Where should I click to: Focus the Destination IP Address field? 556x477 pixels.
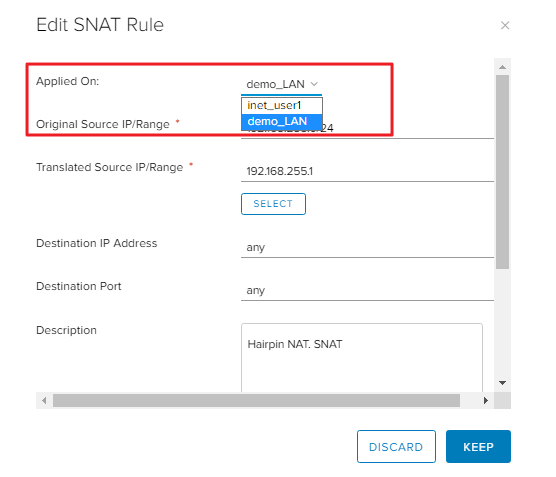pos(367,247)
